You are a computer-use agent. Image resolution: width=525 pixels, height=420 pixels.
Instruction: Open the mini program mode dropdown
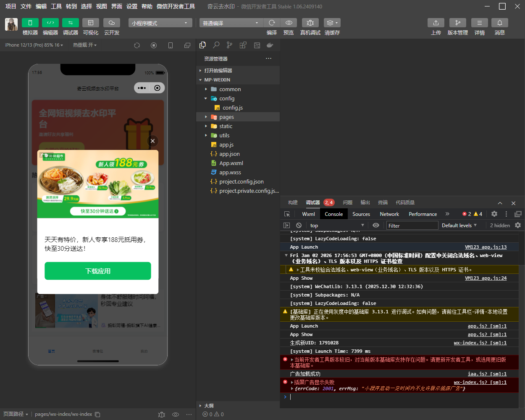[x=160, y=23]
